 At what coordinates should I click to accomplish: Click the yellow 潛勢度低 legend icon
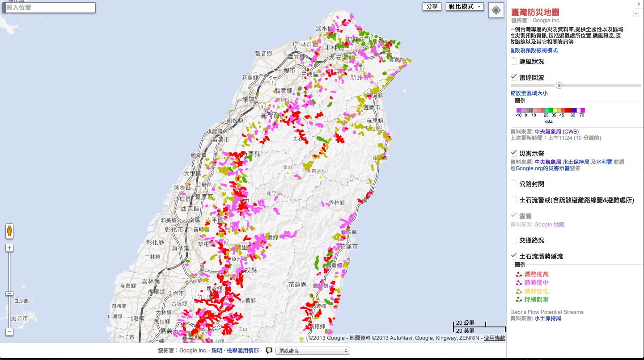(x=518, y=291)
